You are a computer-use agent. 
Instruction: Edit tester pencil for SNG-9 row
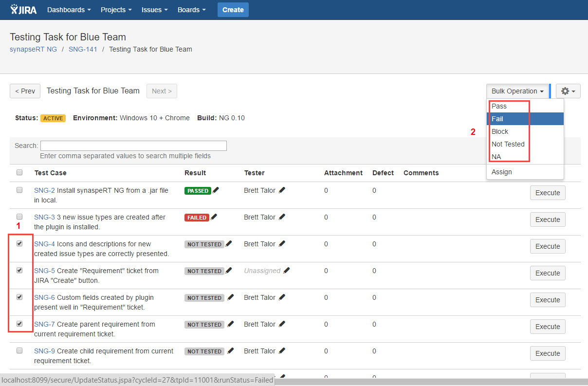tap(282, 351)
